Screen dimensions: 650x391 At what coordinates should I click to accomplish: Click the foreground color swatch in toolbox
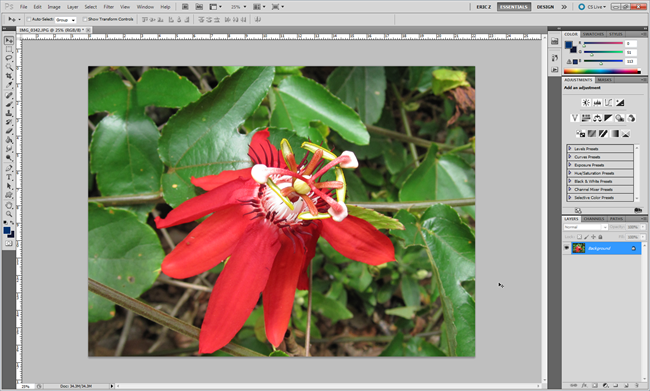[x=7, y=231]
